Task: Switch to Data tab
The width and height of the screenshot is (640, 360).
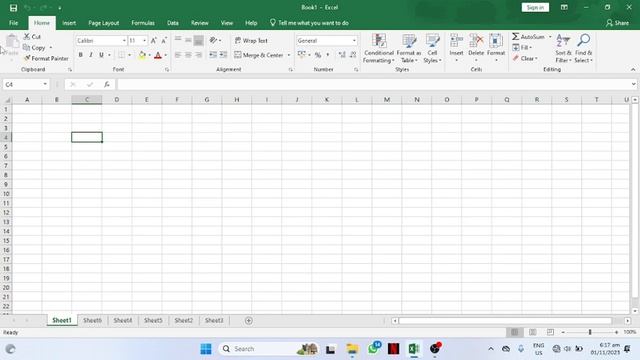Action: (173, 23)
